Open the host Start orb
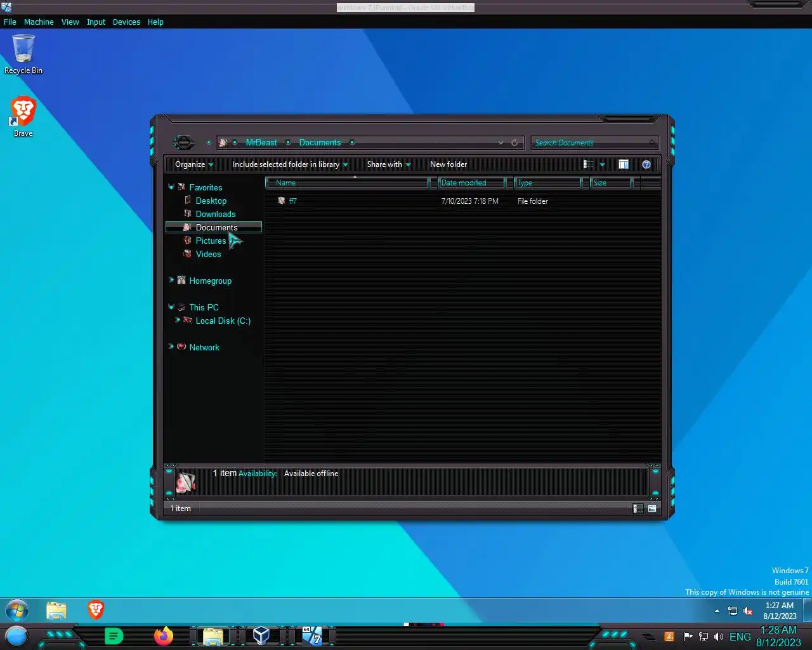 click(x=16, y=636)
